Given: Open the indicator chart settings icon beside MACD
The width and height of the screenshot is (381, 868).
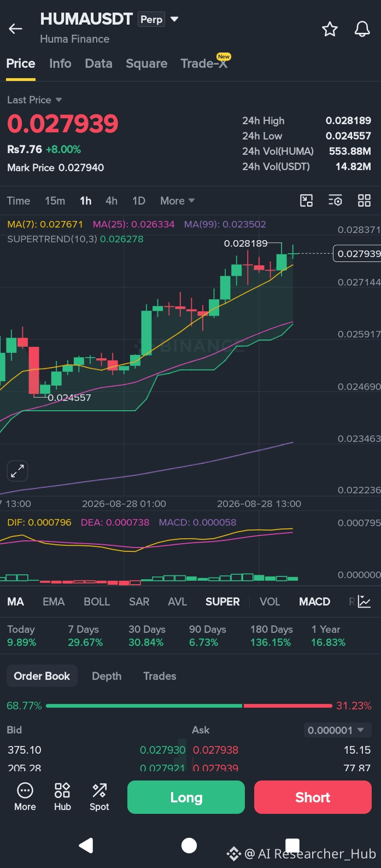Looking at the screenshot, I should click(364, 602).
